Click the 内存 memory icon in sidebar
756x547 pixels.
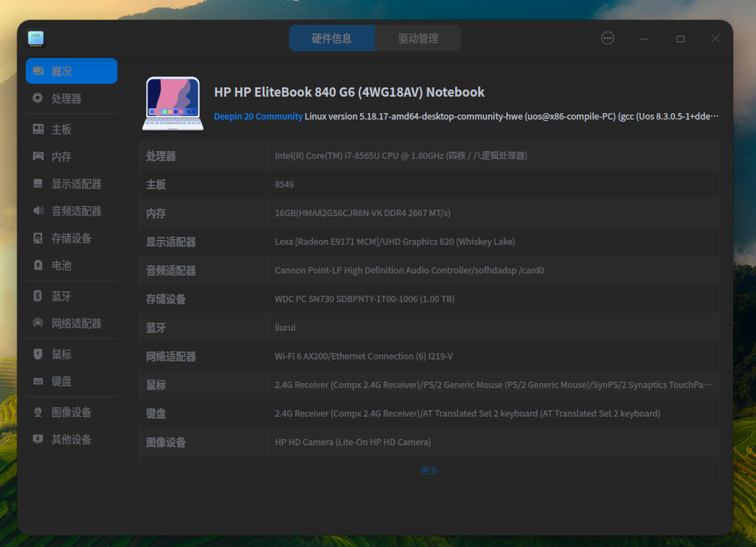point(38,156)
